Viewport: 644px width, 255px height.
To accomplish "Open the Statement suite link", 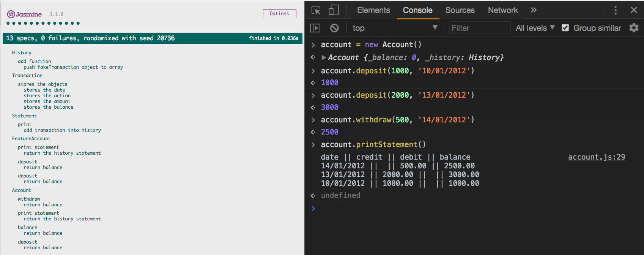I will (x=24, y=116).
